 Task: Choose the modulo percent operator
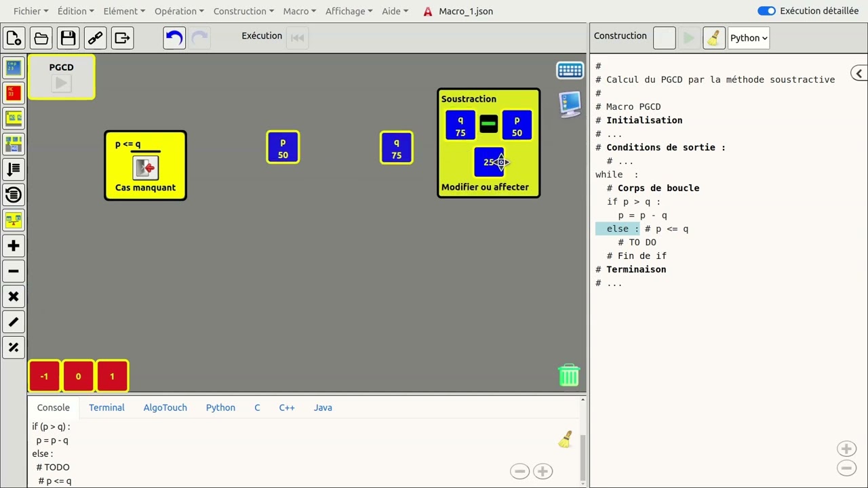14,347
